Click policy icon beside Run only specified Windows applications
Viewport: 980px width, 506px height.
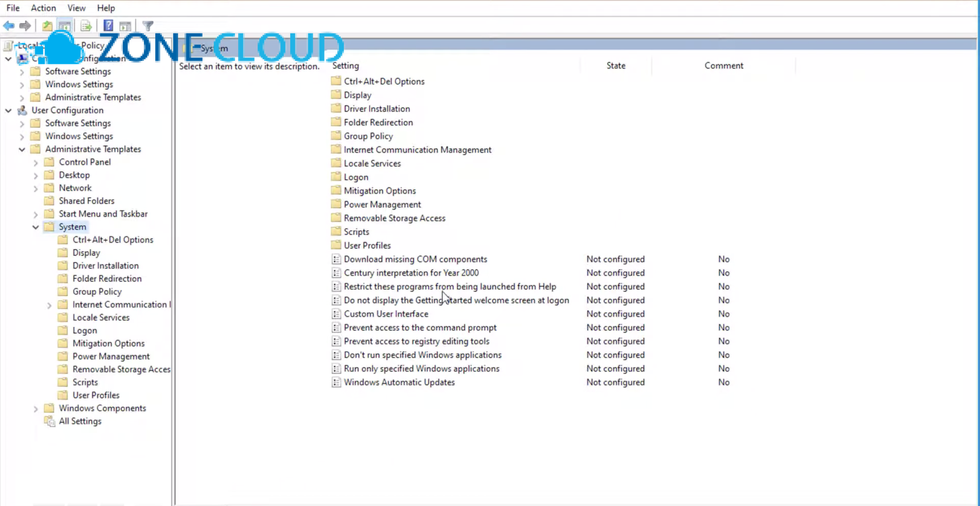click(x=336, y=369)
